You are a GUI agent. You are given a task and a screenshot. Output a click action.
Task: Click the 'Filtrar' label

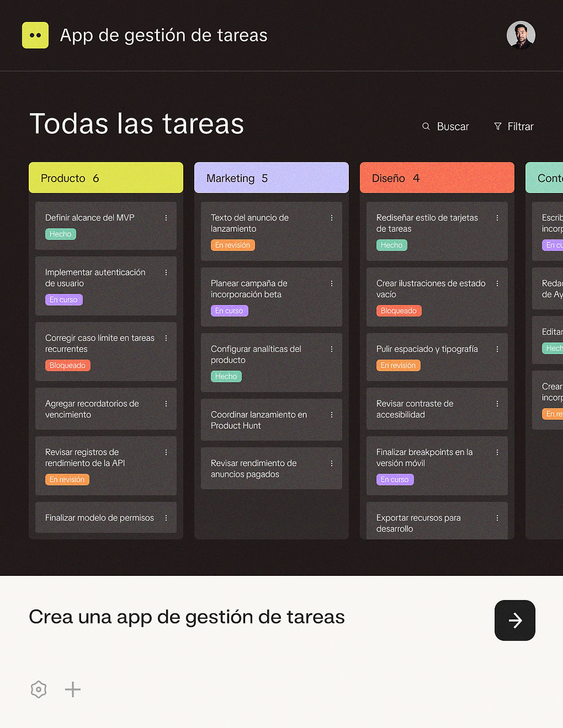pos(520,126)
